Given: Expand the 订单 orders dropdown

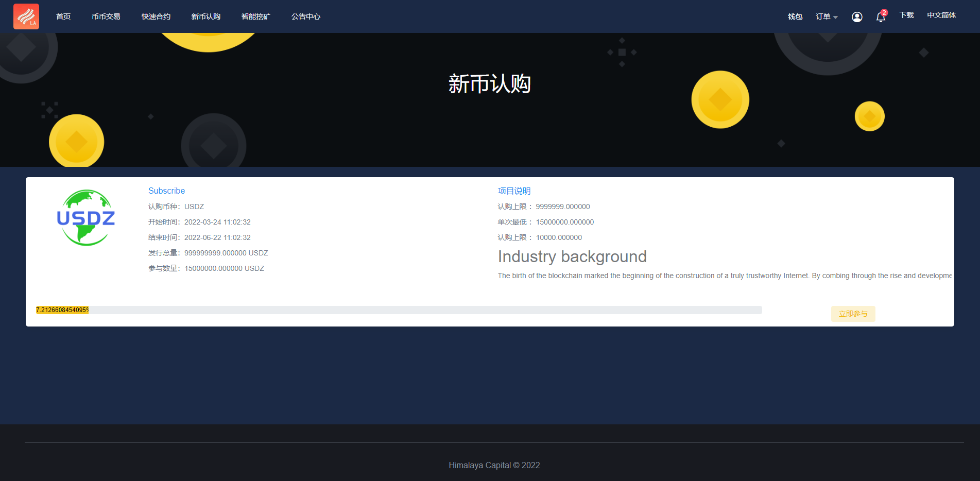Looking at the screenshot, I should (826, 16).
